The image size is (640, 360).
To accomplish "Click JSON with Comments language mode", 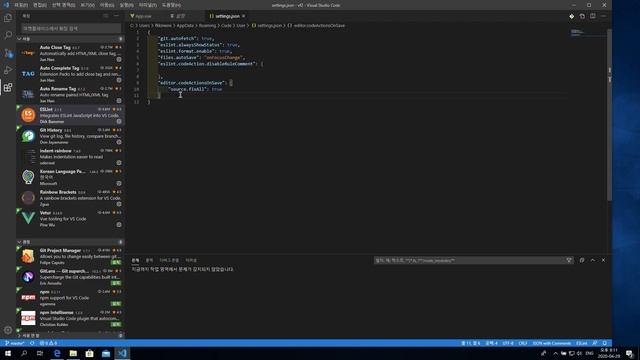I will (x=551, y=343).
